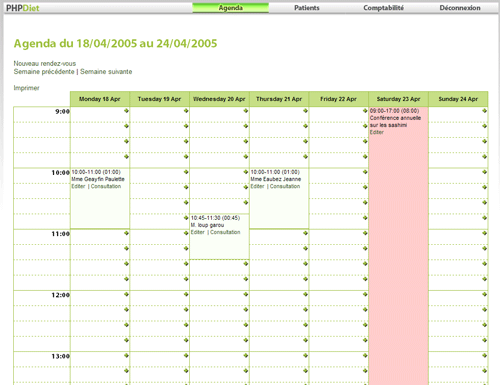Click the 09:00-17:00 (08:00) time text
Image resolution: width=500 pixels, height=385 pixels.
(x=394, y=111)
